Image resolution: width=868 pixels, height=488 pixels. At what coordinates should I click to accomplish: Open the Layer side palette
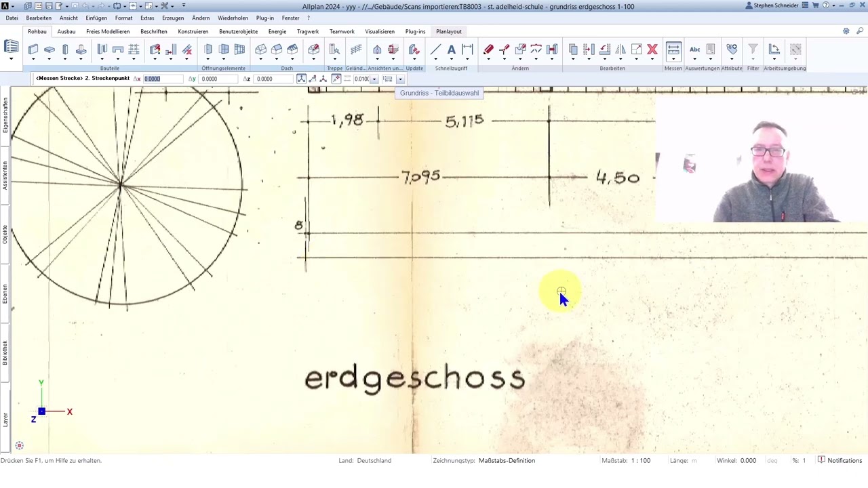pos(5,420)
